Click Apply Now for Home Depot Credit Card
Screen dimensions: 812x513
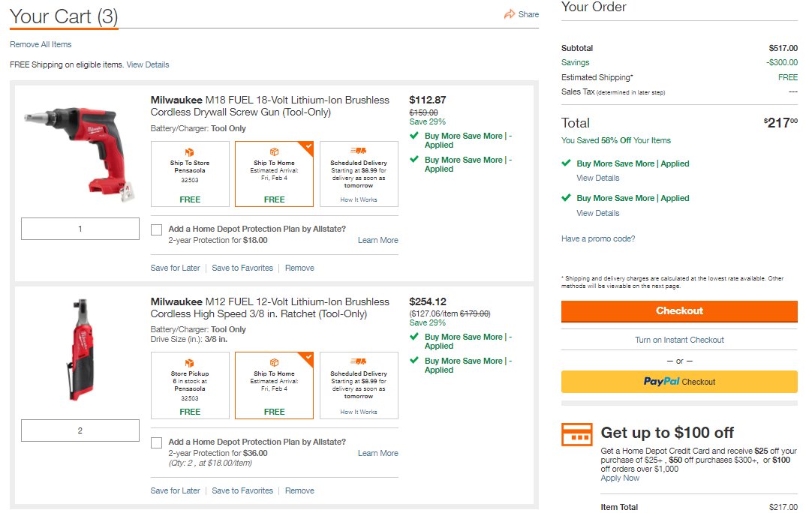click(x=620, y=478)
